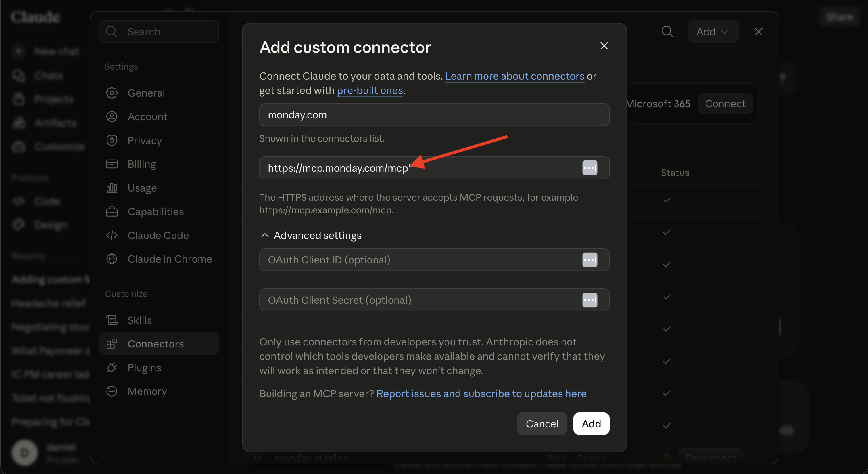The width and height of the screenshot is (868, 474).
Task: Click the Claude logo in the sidebar
Action: click(35, 17)
